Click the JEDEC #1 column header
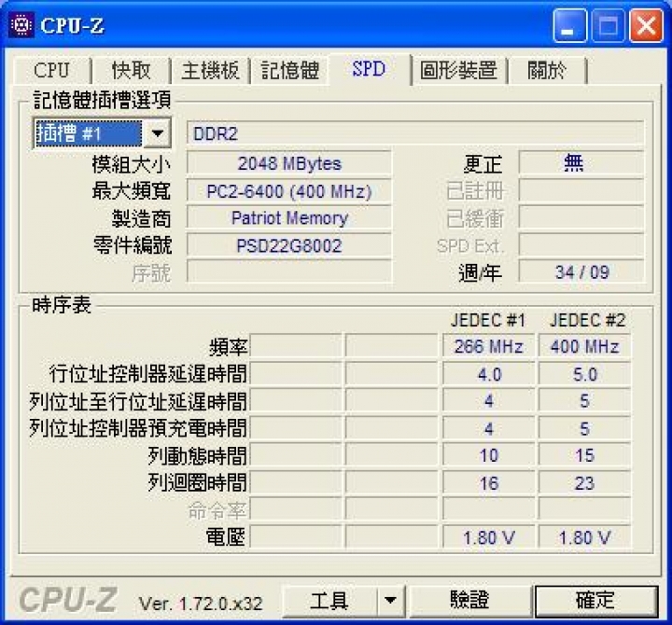This screenshot has width=672, height=625. (x=488, y=320)
